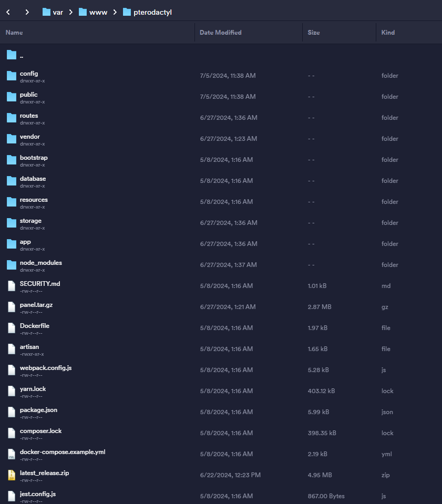Open the www breadcrumb folder
Screen dimensions: 442x504
pos(93,12)
